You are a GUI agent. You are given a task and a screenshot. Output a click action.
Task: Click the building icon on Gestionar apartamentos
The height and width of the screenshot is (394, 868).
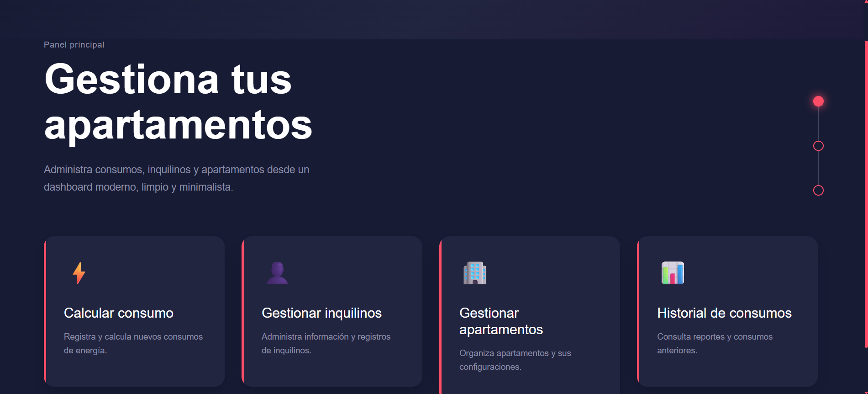(x=475, y=273)
